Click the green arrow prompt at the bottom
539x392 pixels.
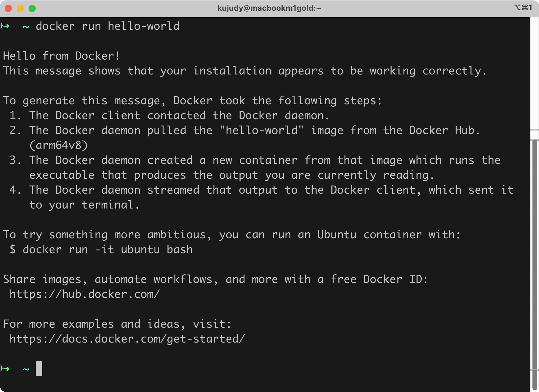pyautogui.click(x=5, y=369)
